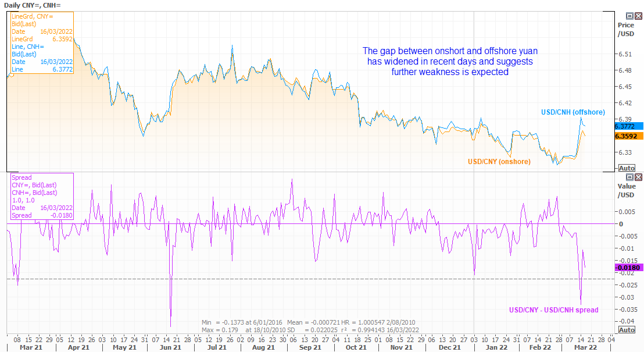Click the Price /USD axis title
Viewport: 644px width, 352px height.
point(626,29)
